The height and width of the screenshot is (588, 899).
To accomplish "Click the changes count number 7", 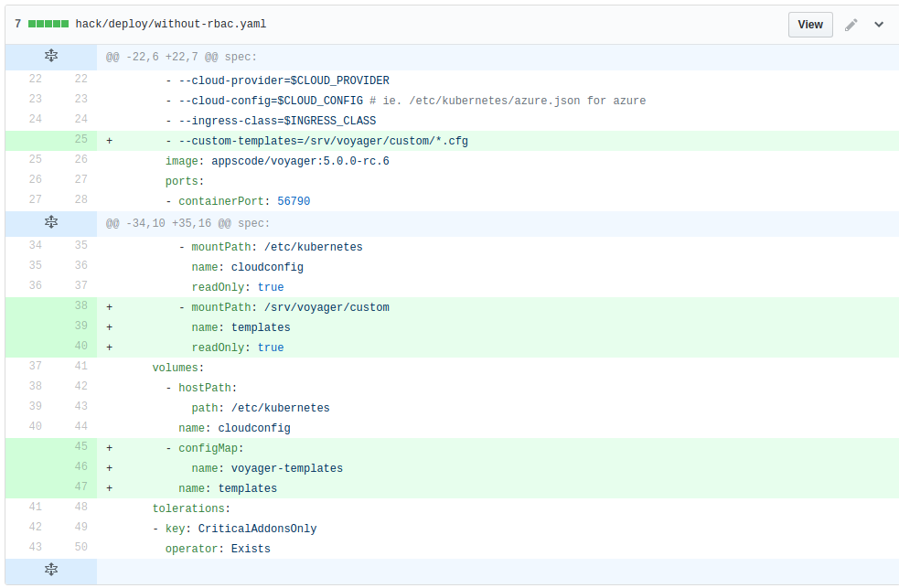I will (17, 25).
